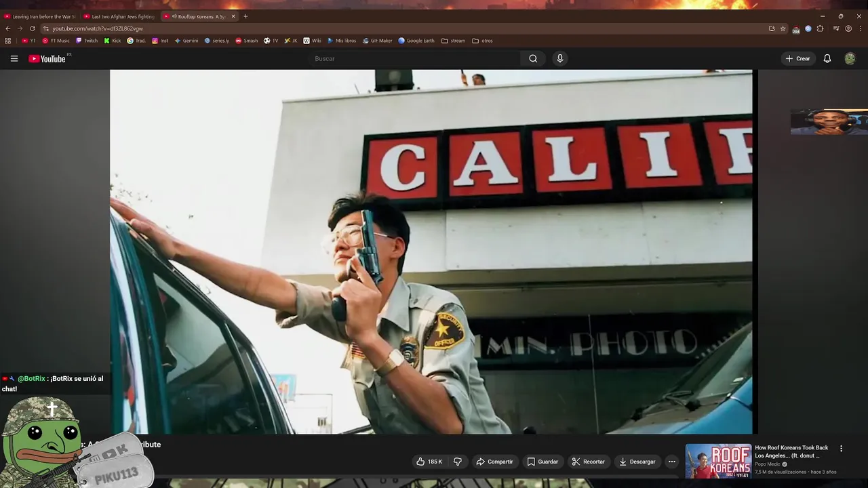Open the Twitch bookmark

coord(87,41)
